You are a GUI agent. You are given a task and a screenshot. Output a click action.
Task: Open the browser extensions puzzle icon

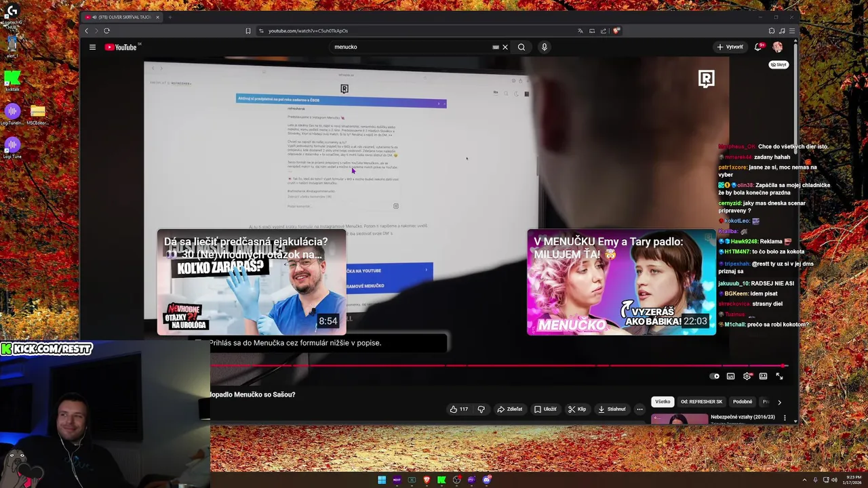coord(772,30)
